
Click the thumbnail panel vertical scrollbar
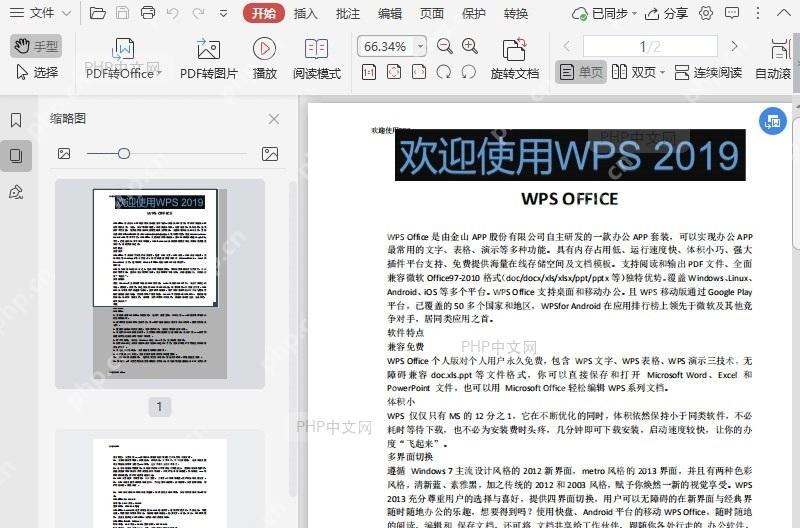pyautogui.click(x=292, y=339)
